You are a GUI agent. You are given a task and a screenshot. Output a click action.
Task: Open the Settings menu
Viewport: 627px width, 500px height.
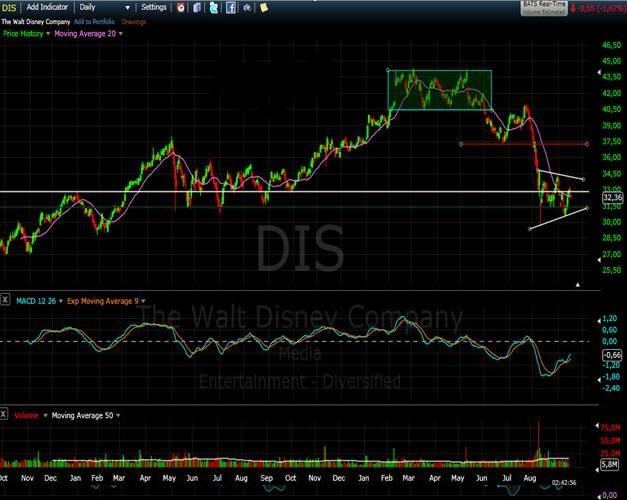pos(154,7)
